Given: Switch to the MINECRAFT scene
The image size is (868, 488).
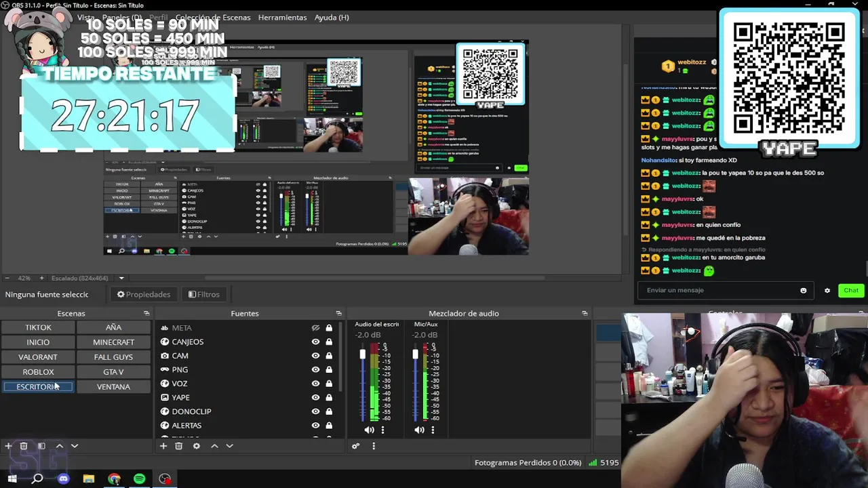Looking at the screenshot, I should coord(113,342).
